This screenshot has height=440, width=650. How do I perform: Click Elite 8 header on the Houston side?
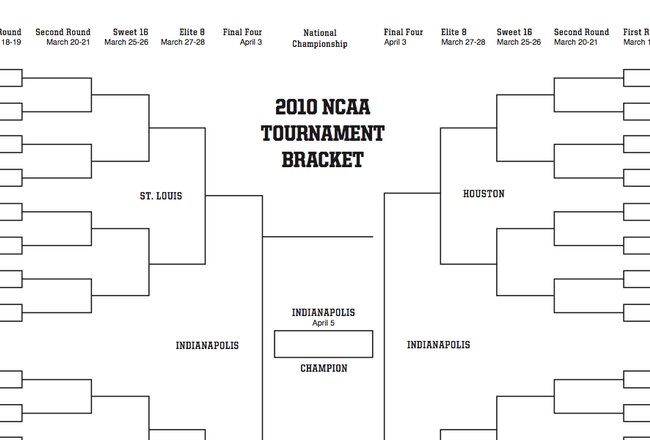click(463, 37)
